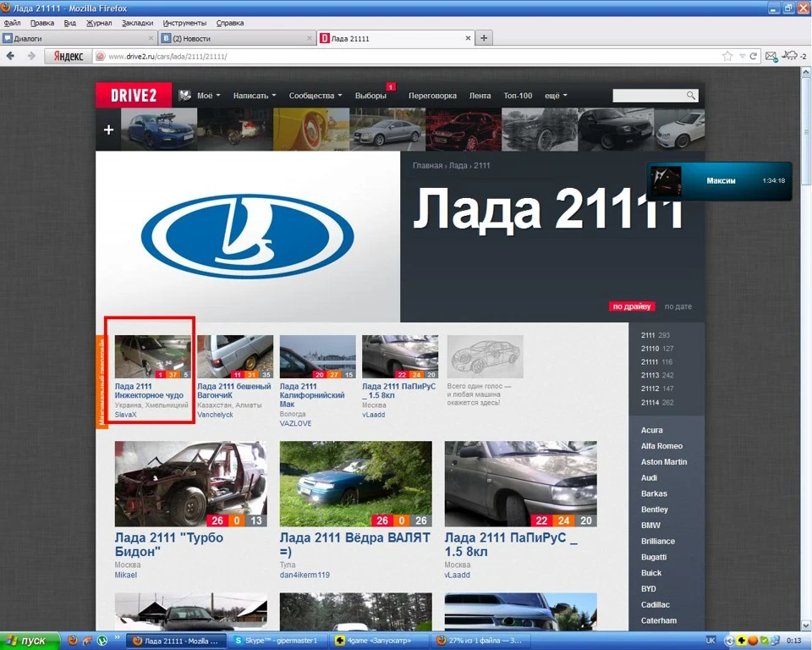The image size is (812, 650).
Task: Add a car with the plus tile
Action: pos(108,129)
